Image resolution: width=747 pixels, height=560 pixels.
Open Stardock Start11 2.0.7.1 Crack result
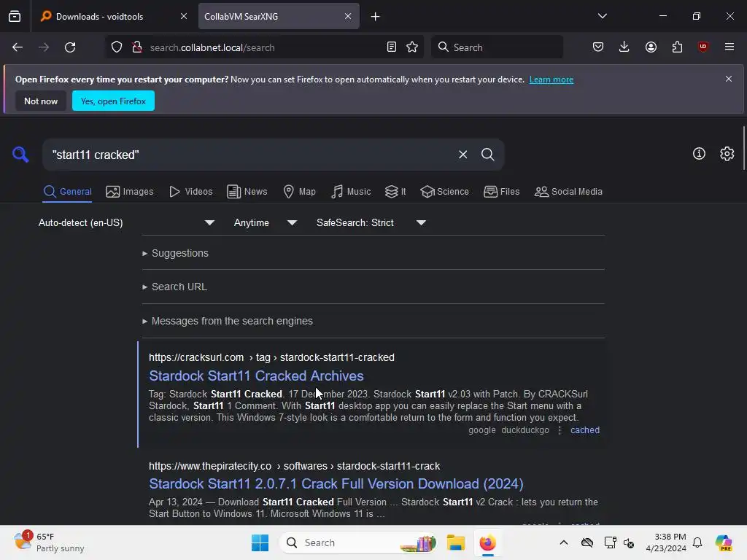(336, 484)
